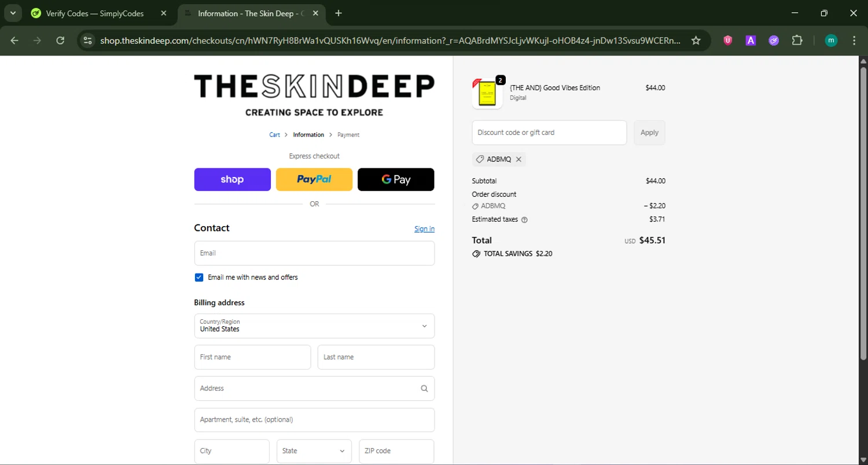The image size is (868, 465).
Task: Open the Chrome profile avatar 'm'
Action: [x=831, y=40]
